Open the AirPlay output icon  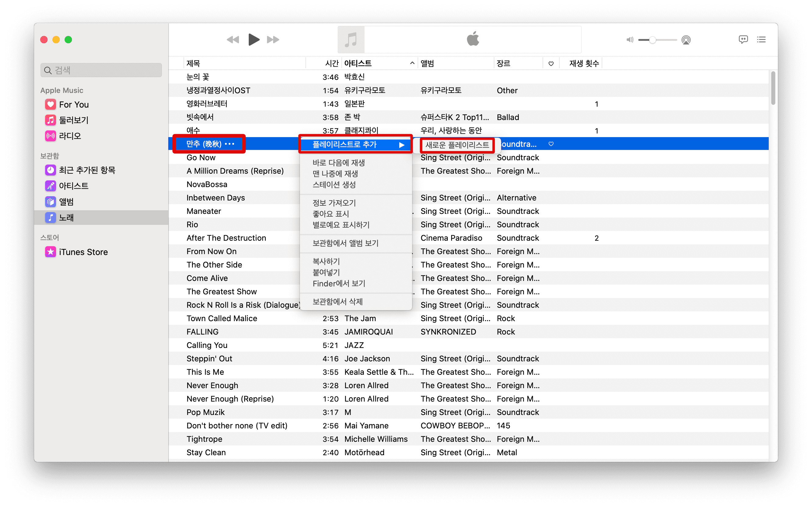(x=686, y=40)
